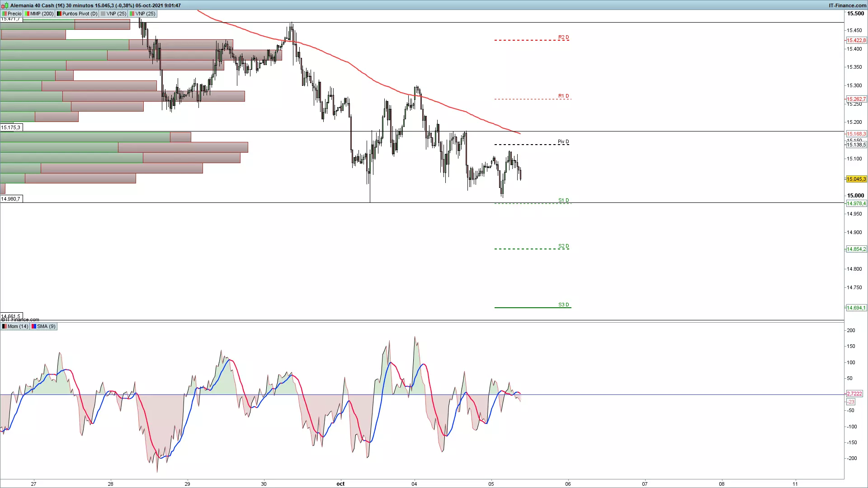Click the yellow 15.045,3 current price tag
Screen dimensions: 868x488
[x=856, y=179]
